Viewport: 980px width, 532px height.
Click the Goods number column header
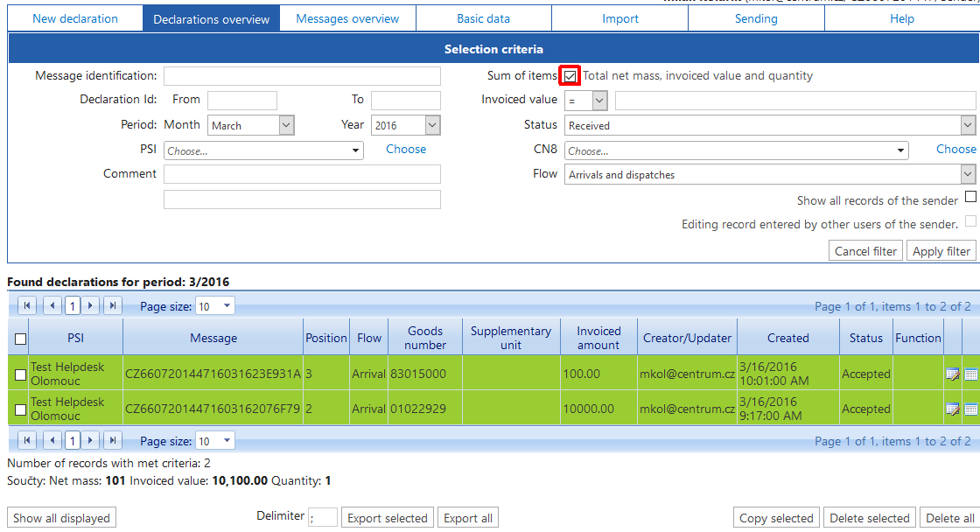[425, 338]
